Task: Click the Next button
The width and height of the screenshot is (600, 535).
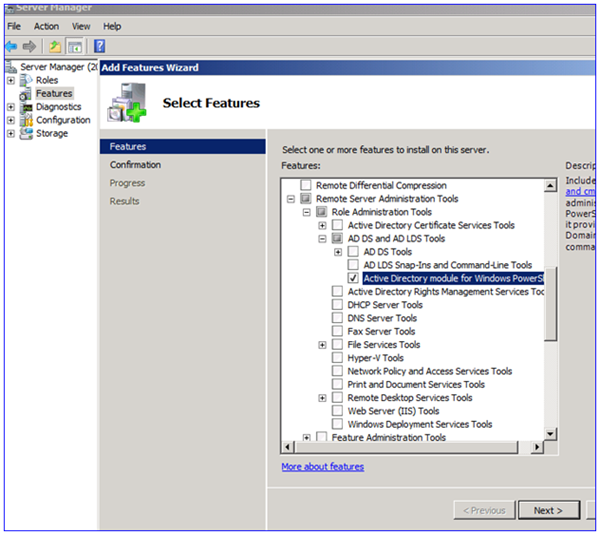Action: point(549,511)
